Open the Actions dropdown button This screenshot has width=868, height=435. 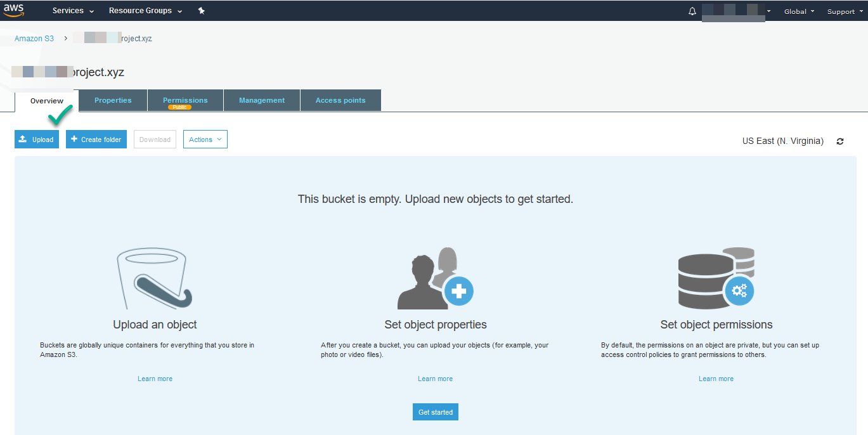[205, 140]
